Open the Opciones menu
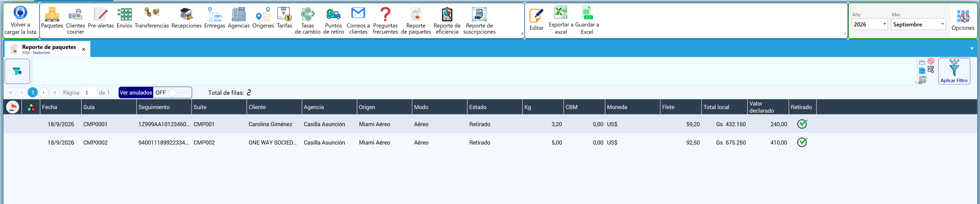980x204 pixels. click(x=962, y=20)
